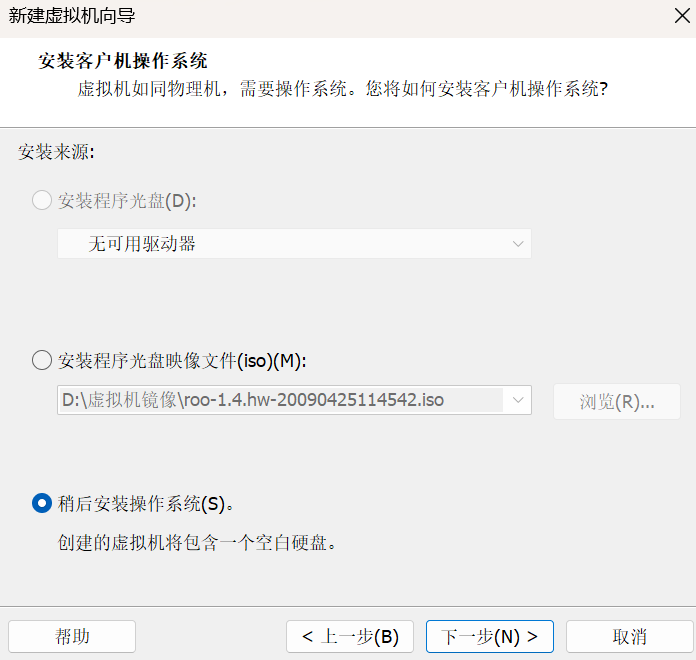The height and width of the screenshot is (660, 696).
Task: Cancel the wizard with 取消 button
Action: [630, 636]
